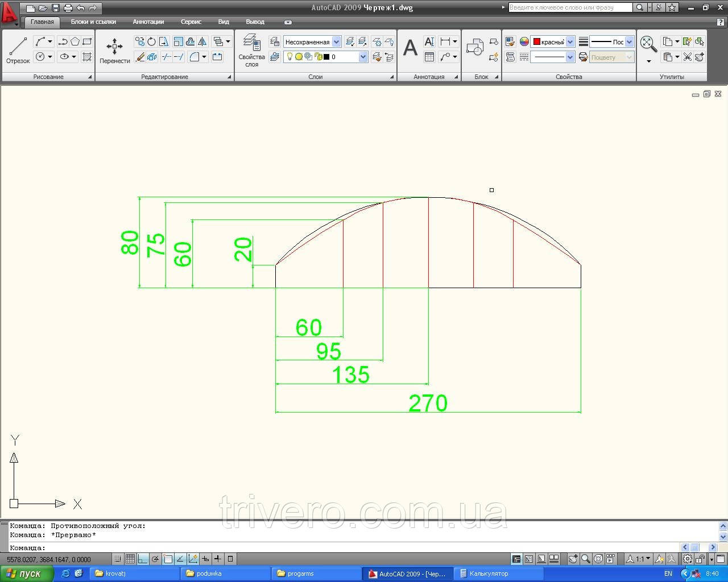Activate the hatch tool
This screenshot has width=728, height=582.
[x=87, y=57]
